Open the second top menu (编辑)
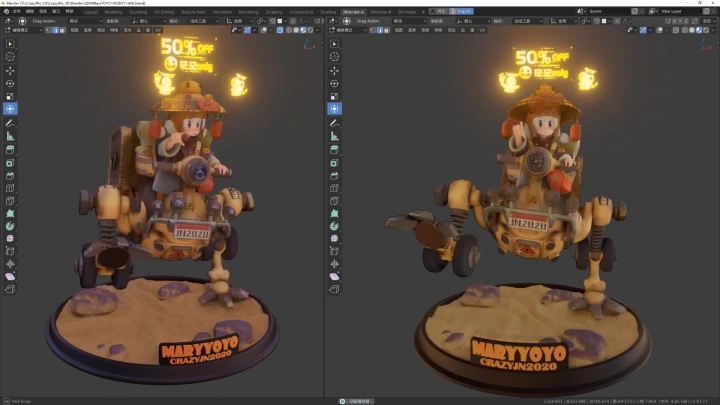The width and height of the screenshot is (720, 405). click(x=30, y=11)
